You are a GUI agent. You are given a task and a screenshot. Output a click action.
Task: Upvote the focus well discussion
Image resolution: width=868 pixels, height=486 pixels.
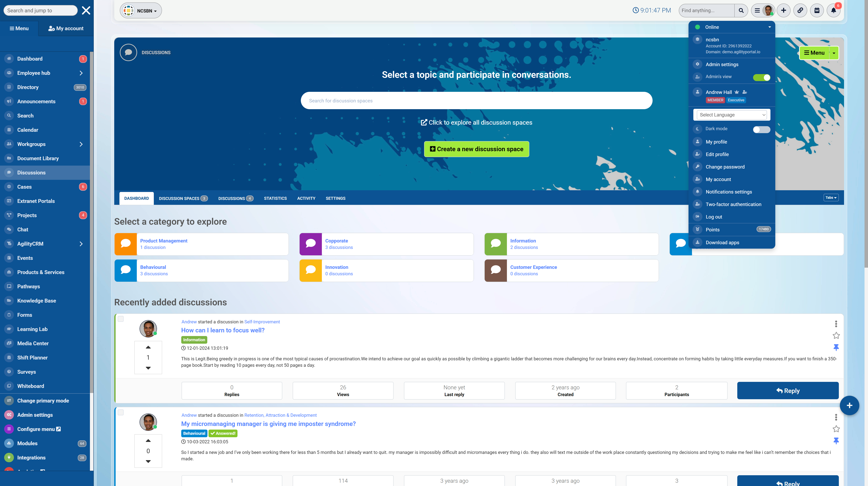coord(148,347)
